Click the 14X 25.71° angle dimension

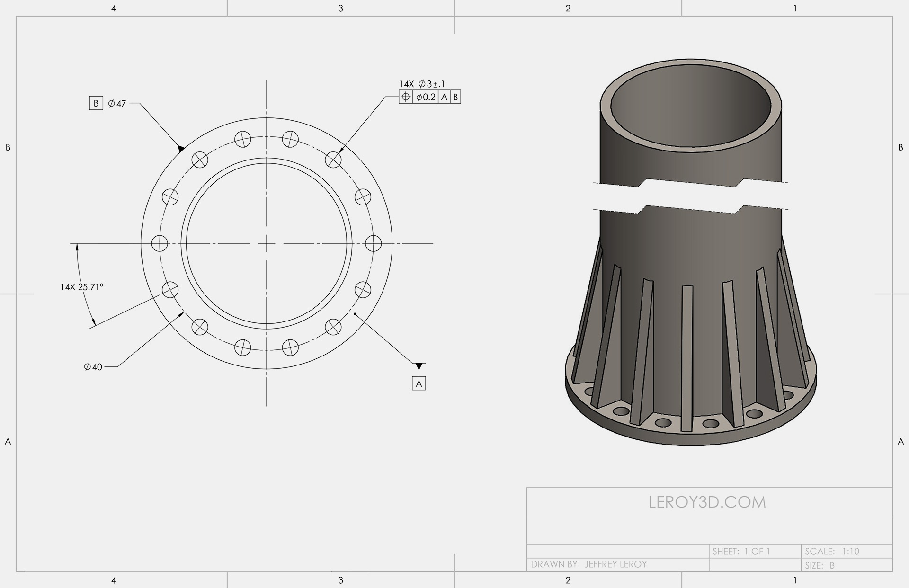click(x=82, y=287)
